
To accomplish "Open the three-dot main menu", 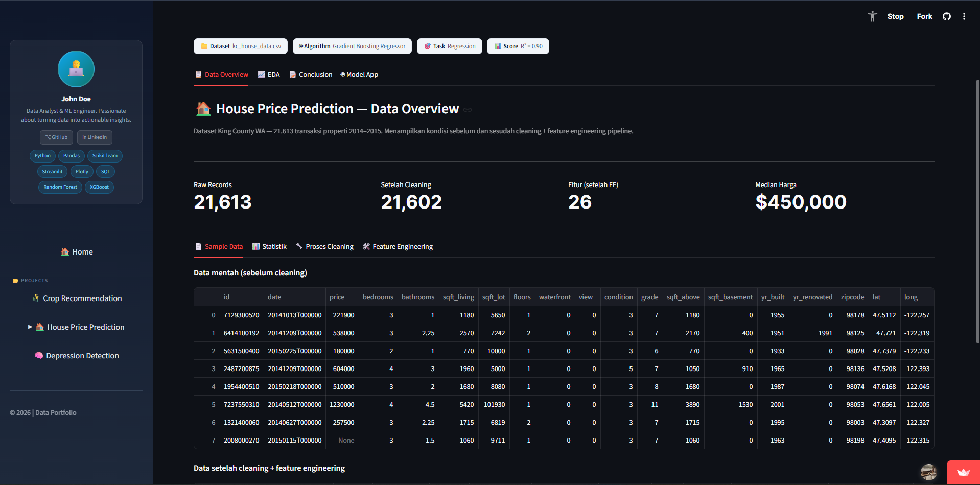I will (964, 16).
